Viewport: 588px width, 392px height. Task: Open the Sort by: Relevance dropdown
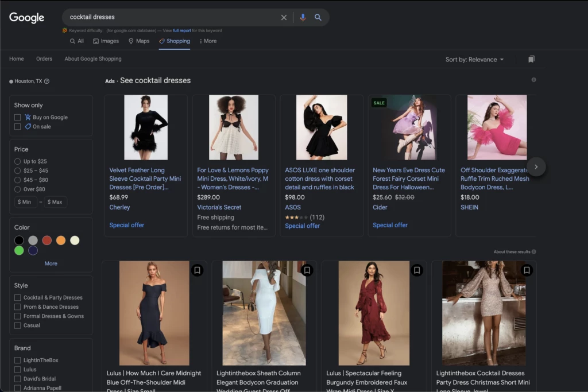(x=474, y=60)
